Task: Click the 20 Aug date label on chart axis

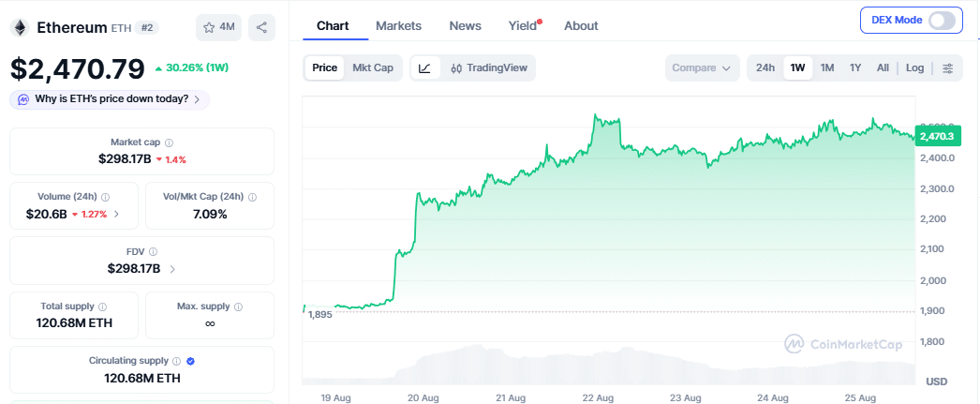Action: (423, 397)
